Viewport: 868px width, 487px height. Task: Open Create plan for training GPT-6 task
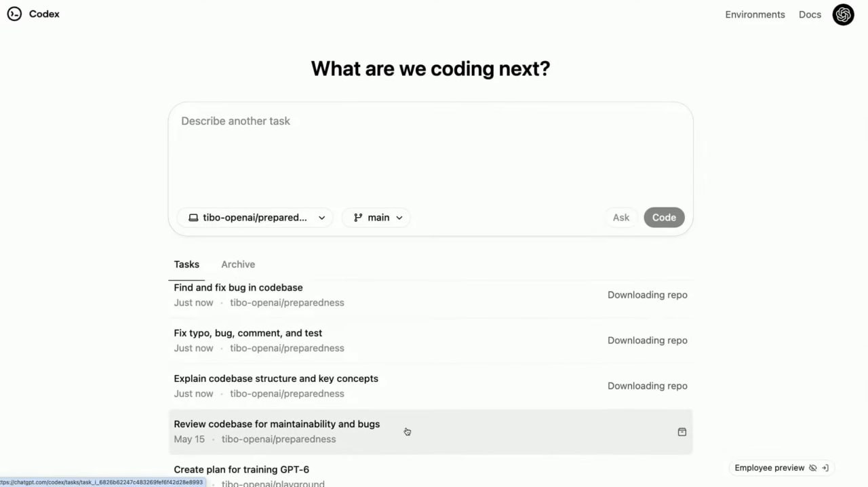tap(241, 469)
